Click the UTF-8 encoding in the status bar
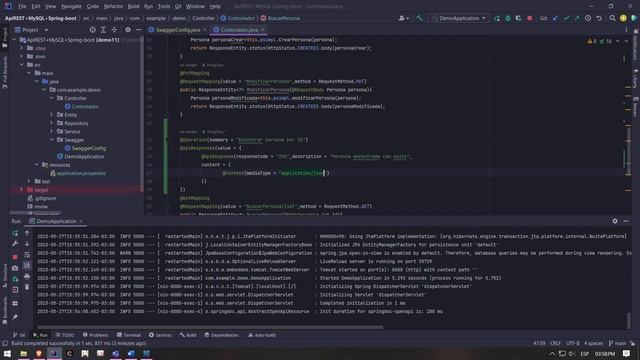The width and height of the screenshot is (640, 360). [x=572, y=343]
